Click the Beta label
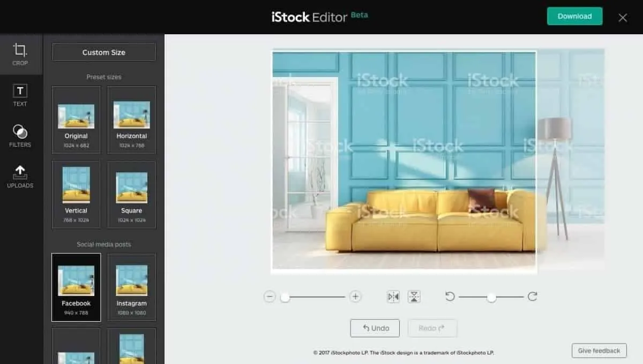The image size is (643, 364). coord(359,15)
